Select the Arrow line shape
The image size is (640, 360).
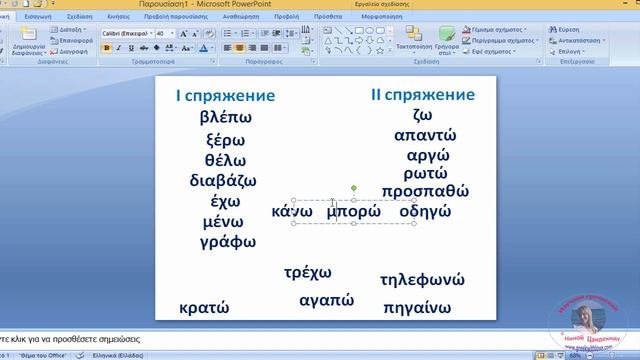click(x=349, y=31)
